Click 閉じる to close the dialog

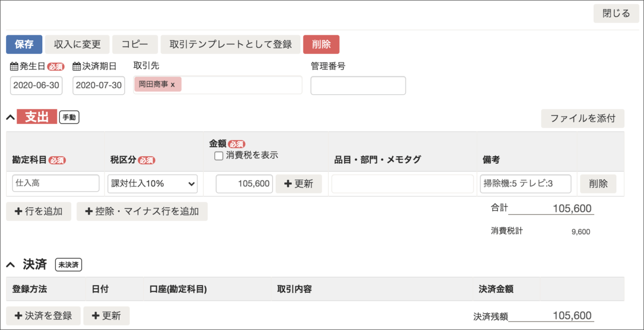616,14
